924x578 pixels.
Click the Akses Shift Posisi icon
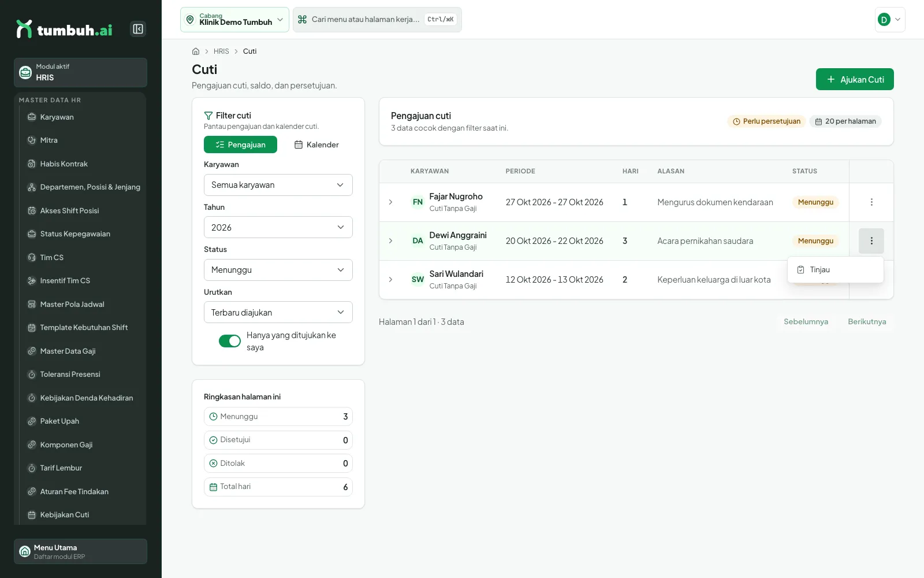(32, 210)
